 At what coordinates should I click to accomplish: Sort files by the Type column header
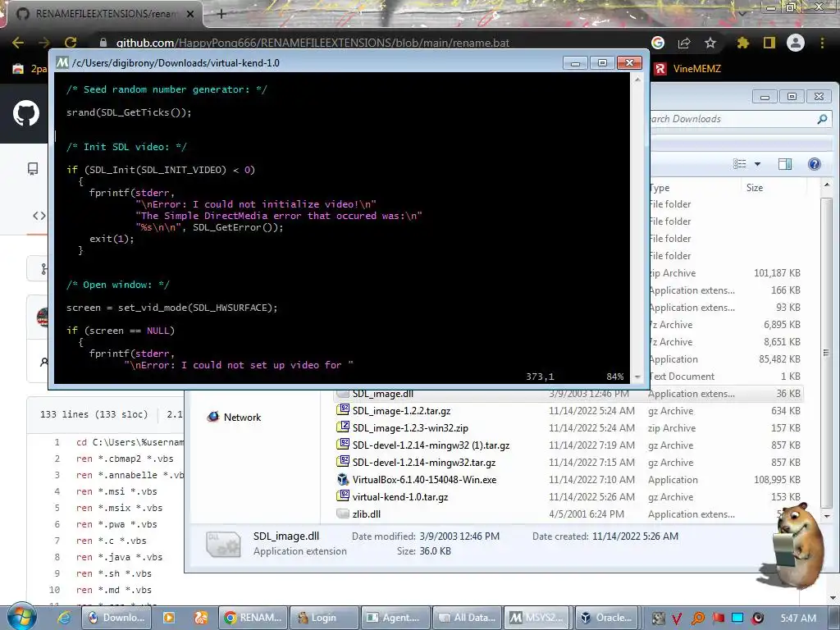coord(660,188)
